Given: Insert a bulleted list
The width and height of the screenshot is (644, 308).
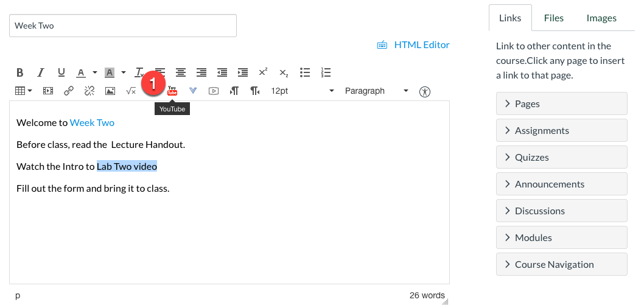Looking at the screenshot, I should pyautogui.click(x=305, y=72).
